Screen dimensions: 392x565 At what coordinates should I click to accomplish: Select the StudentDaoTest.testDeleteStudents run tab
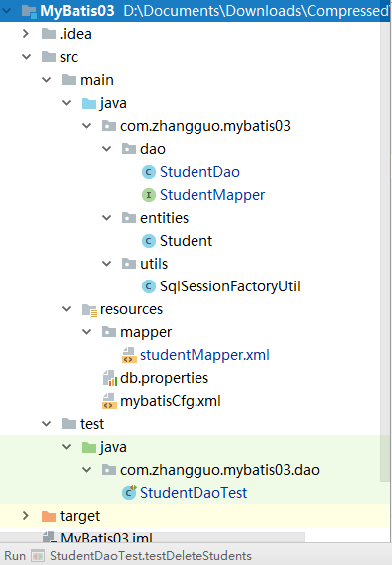(x=151, y=556)
